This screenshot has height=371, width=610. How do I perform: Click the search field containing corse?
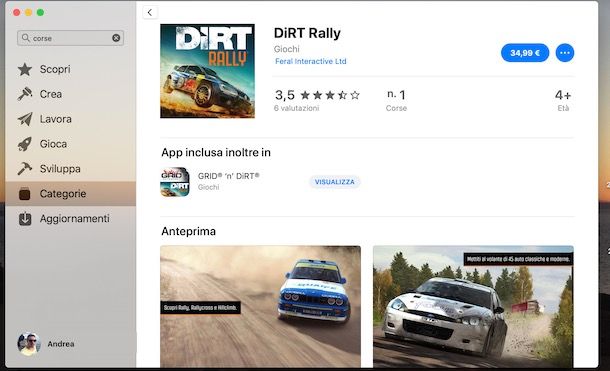(x=70, y=38)
